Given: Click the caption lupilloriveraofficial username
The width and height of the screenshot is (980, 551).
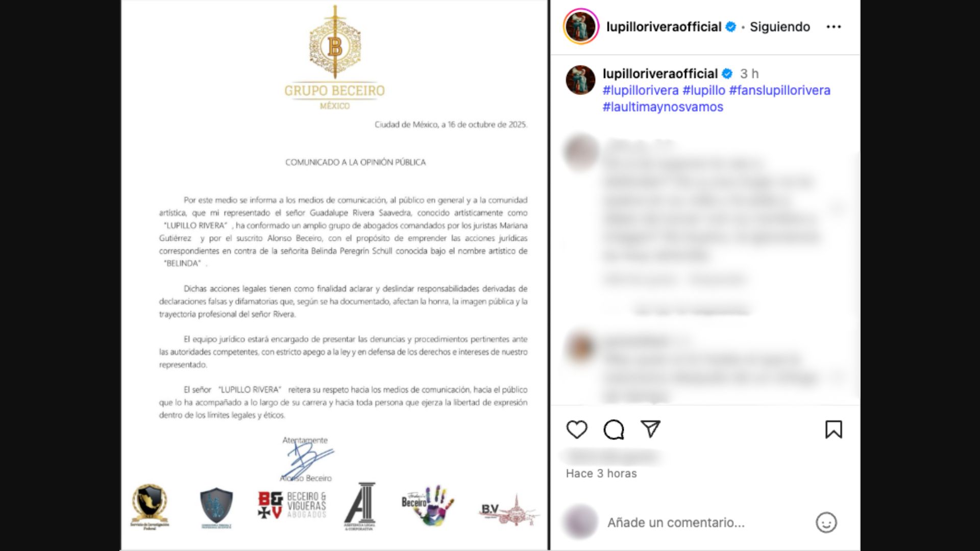Looking at the screenshot, I should click(660, 74).
